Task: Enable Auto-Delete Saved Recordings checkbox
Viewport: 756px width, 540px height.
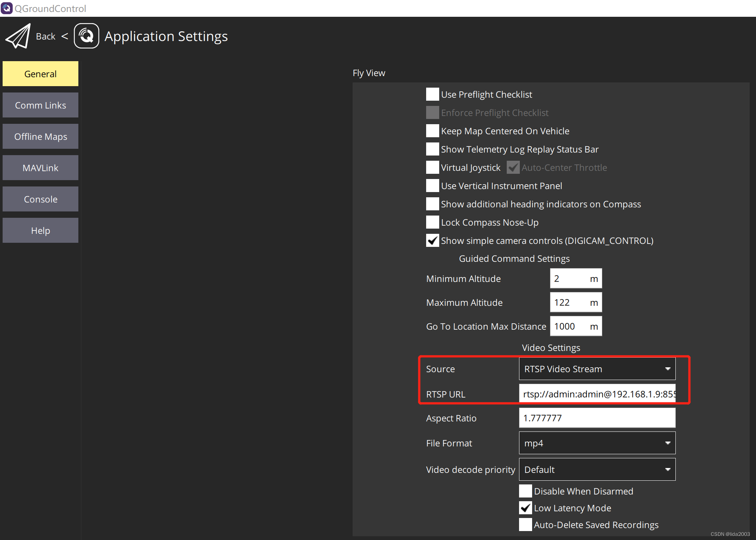Action: pos(525,525)
